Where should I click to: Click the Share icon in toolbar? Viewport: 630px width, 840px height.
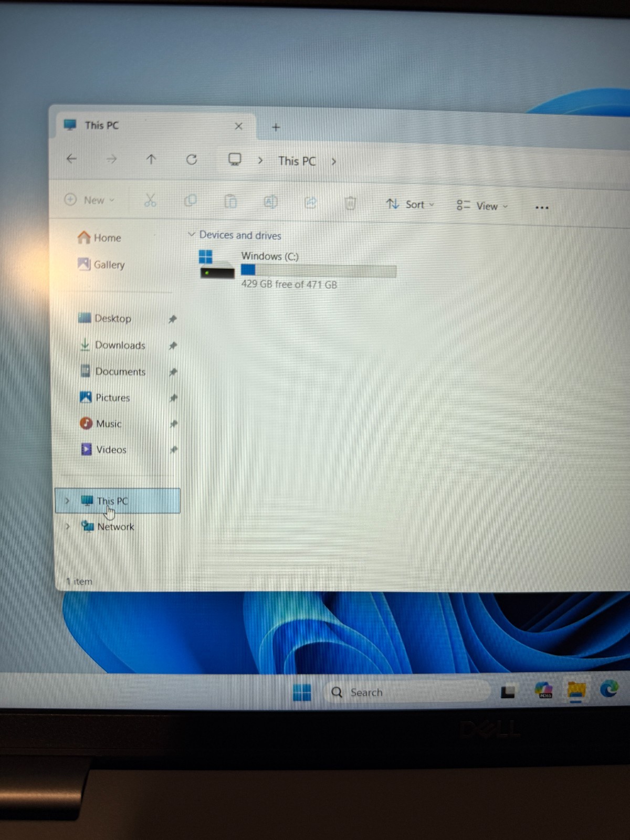tap(311, 203)
